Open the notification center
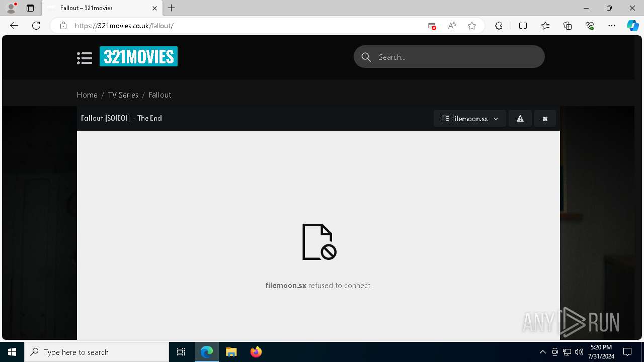Viewport: 644px width, 362px height. click(627, 352)
